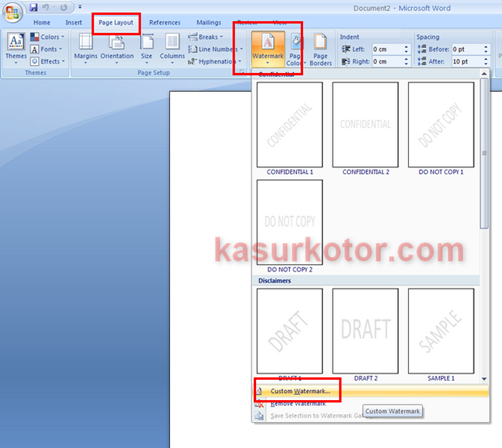This screenshot has height=448, width=502.
Task: Click the Indent Left value field
Action: [x=387, y=49]
